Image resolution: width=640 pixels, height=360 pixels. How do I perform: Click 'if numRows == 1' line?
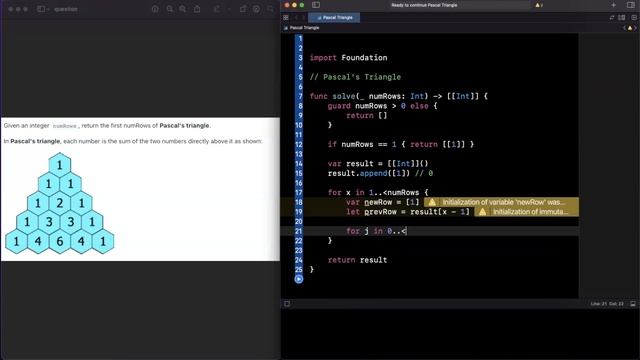[401, 144]
